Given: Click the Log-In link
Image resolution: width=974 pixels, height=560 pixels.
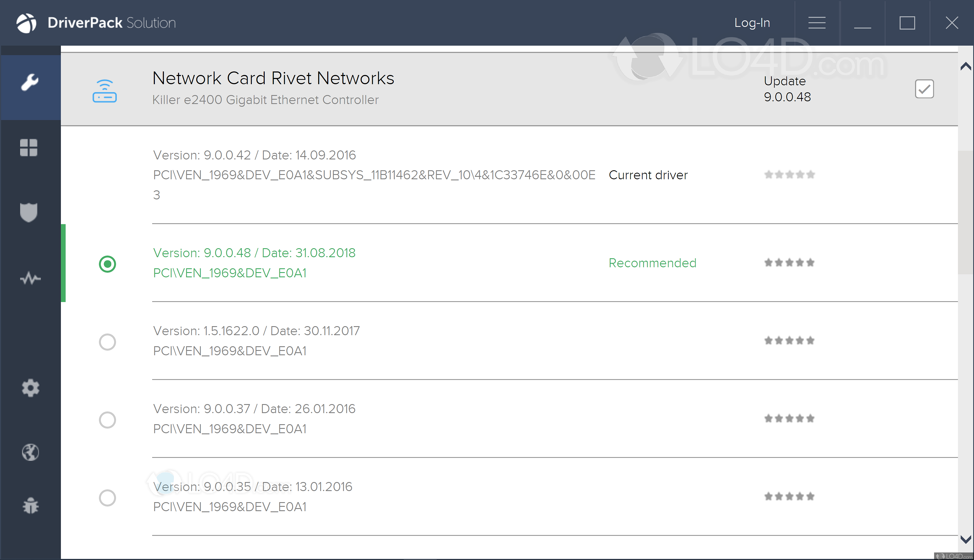Looking at the screenshot, I should [752, 23].
